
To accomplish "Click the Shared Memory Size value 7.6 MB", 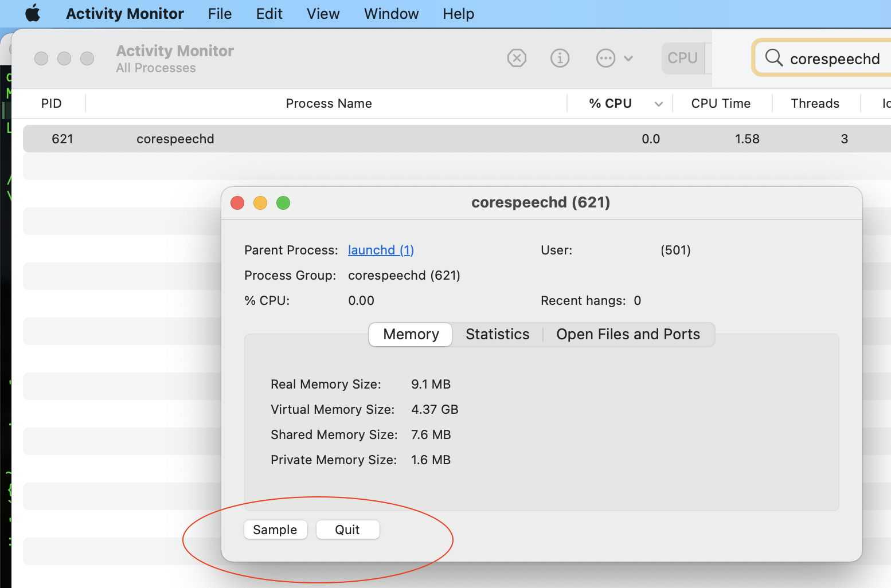I will 431,435.
